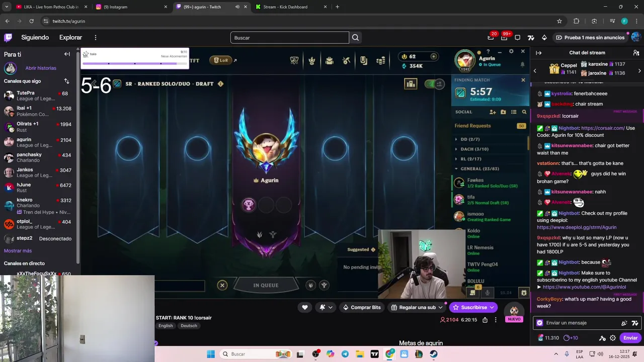The height and width of the screenshot is (362, 644).
Task: Open party popper icon in chat input
Action: (x=624, y=323)
